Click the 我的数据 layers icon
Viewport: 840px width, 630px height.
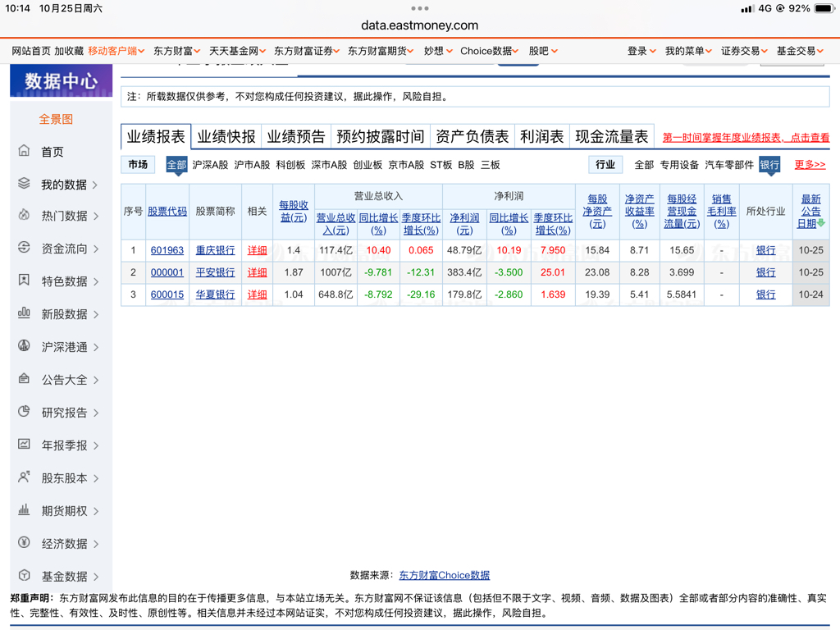pos(24,184)
